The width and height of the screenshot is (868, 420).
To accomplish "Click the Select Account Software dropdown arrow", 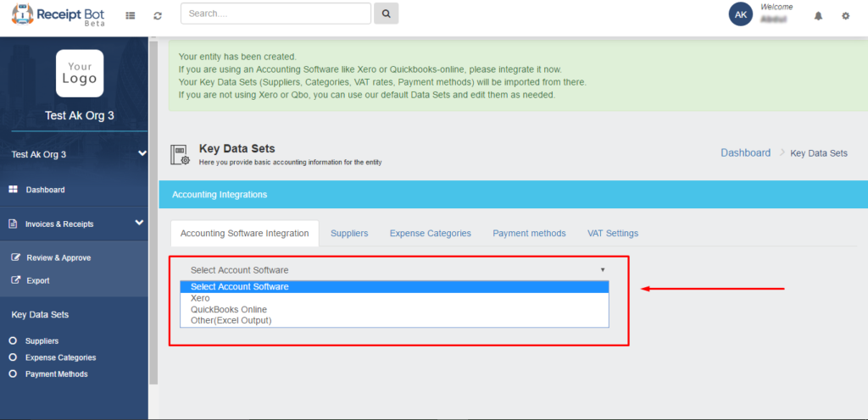I will coord(603,270).
